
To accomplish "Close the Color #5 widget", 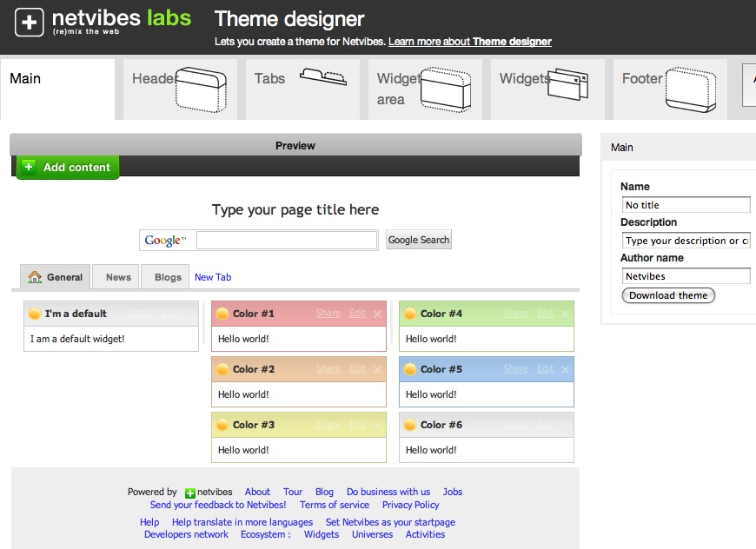I will tap(565, 369).
